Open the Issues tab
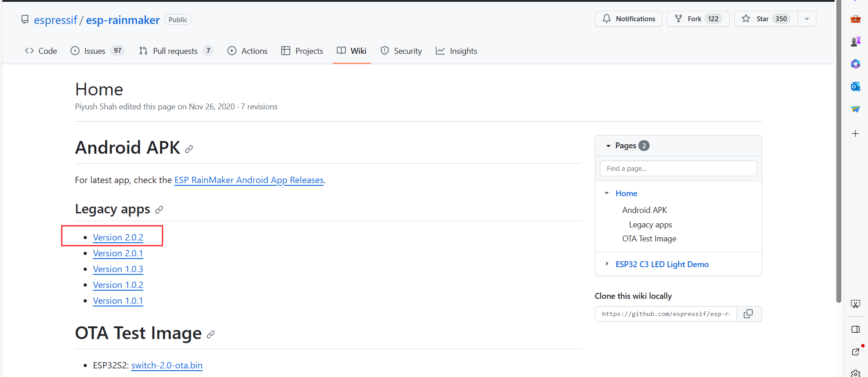The image size is (868, 377). click(x=98, y=51)
